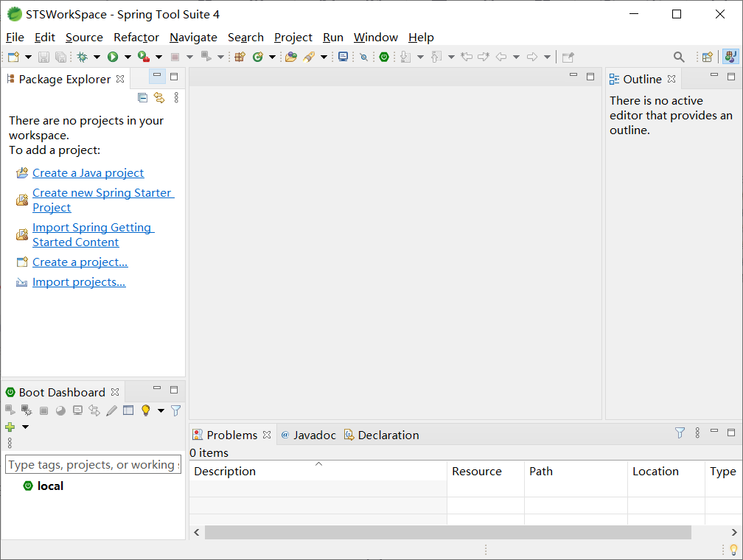Switch to the Declaration tab

(x=382, y=435)
